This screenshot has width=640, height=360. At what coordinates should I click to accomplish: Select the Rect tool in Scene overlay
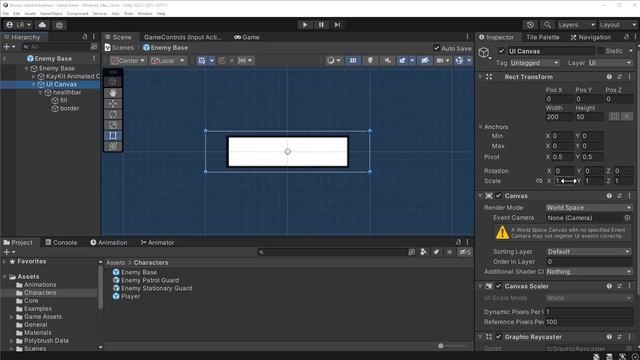click(113, 136)
